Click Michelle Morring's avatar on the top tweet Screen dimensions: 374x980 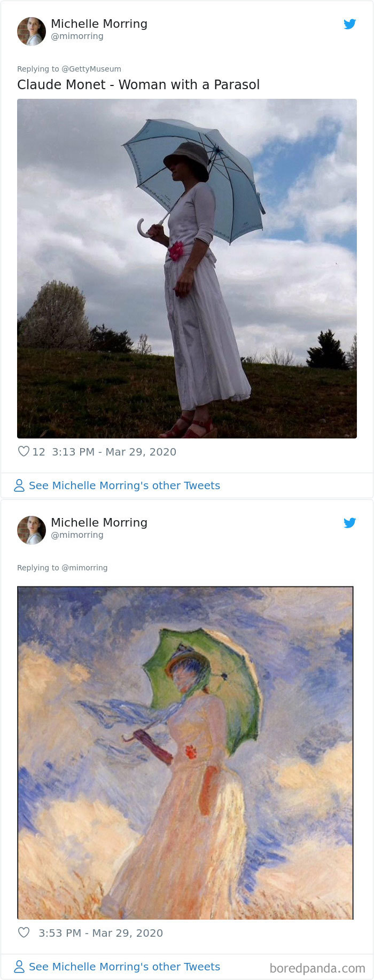[x=32, y=30]
